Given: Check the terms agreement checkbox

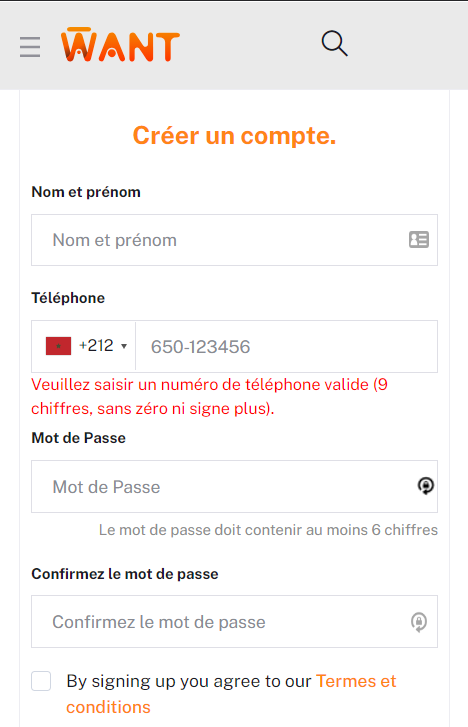Looking at the screenshot, I should [x=41, y=681].
